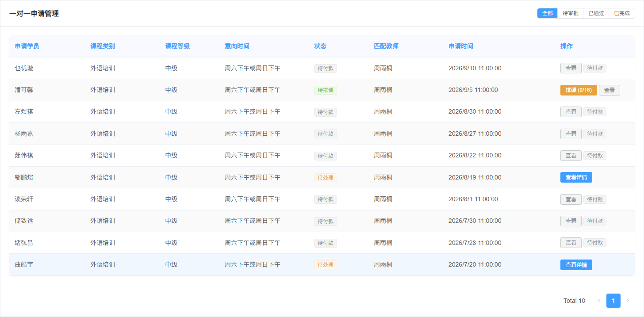Click the 意向时间 column header

click(237, 46)
